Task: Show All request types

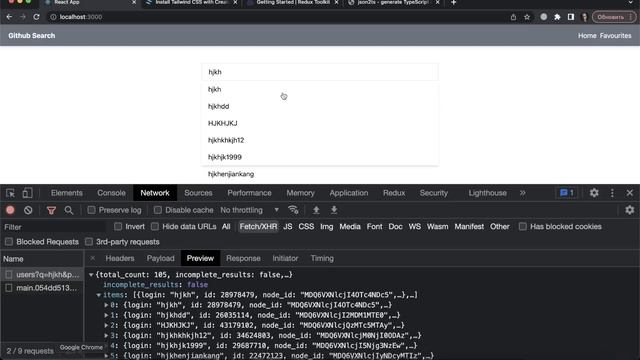Action: tap(226, 227)
